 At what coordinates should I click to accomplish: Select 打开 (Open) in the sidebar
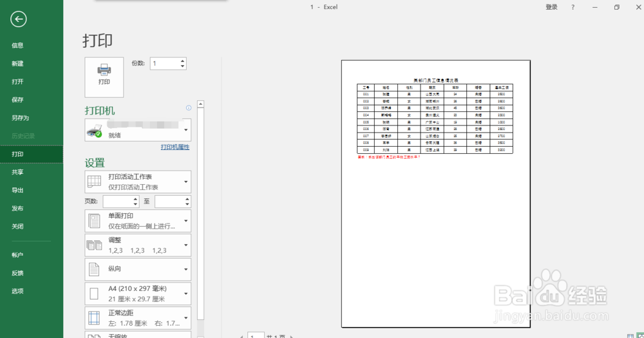click(32, 82)
